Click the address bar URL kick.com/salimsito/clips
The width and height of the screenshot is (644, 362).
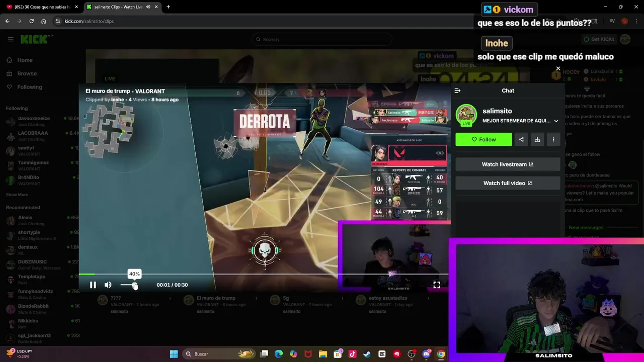[x=89, y=21]
